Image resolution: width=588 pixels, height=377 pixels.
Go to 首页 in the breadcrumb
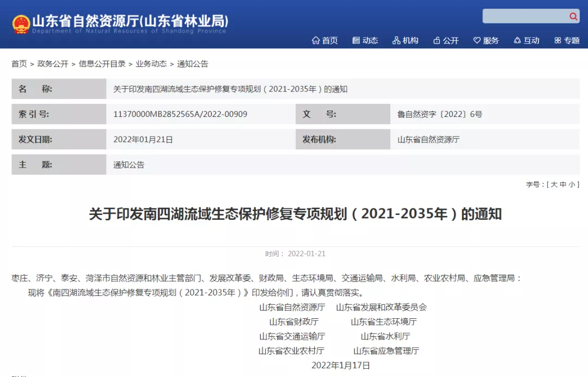(x=19, y=64)
